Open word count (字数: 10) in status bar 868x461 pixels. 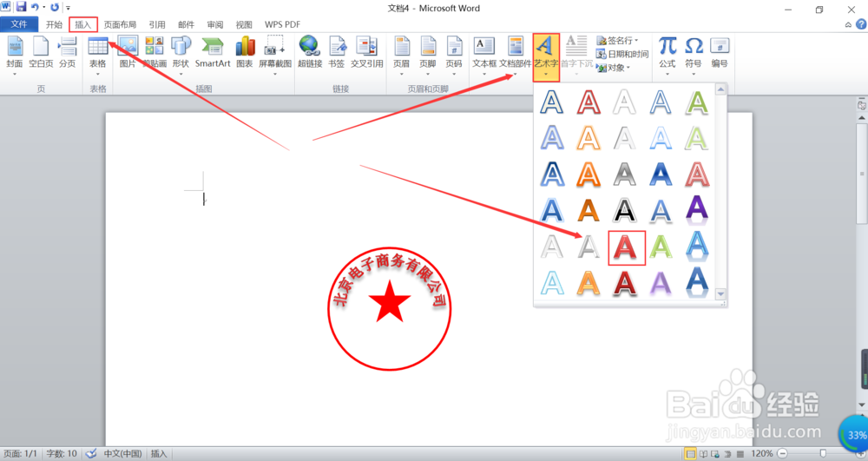(62, 454)
